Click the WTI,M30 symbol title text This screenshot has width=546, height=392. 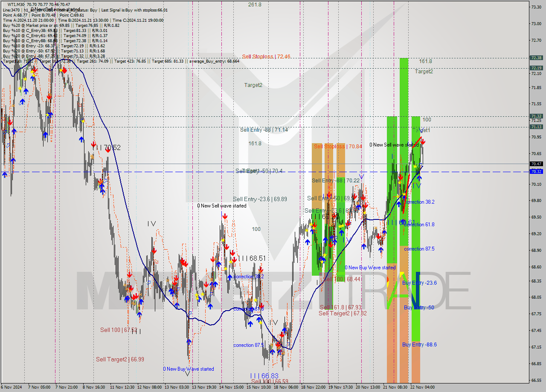point(17,4)
